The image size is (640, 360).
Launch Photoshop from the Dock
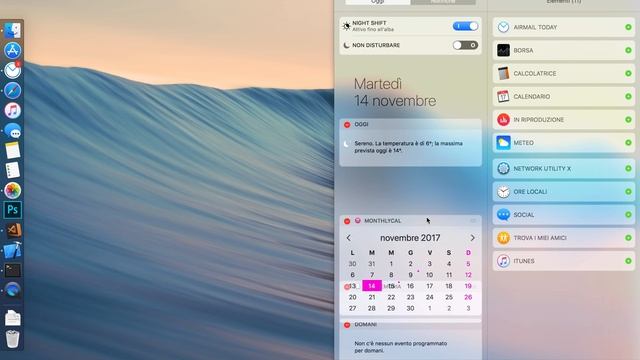tap(13, 210)
